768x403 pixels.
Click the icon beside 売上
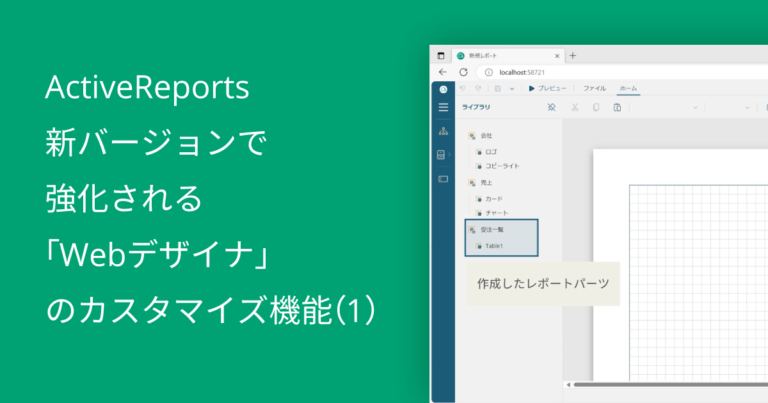[472, 183]
